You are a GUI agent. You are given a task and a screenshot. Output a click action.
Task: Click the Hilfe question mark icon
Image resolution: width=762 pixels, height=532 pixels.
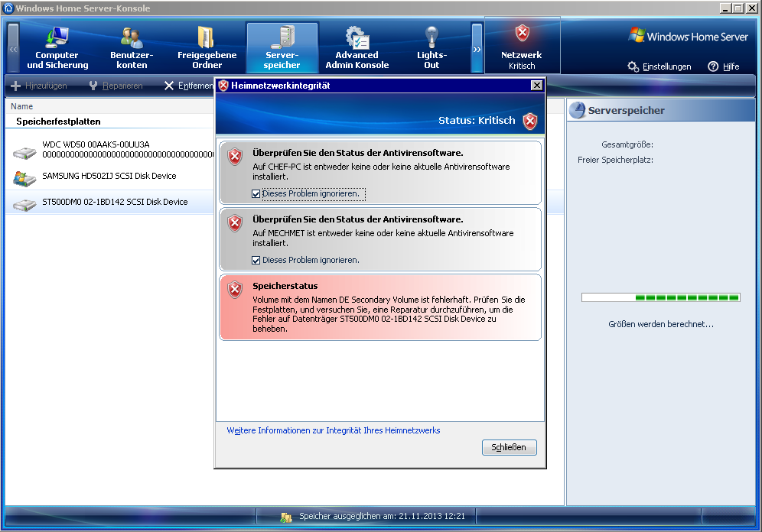(713, 66)
